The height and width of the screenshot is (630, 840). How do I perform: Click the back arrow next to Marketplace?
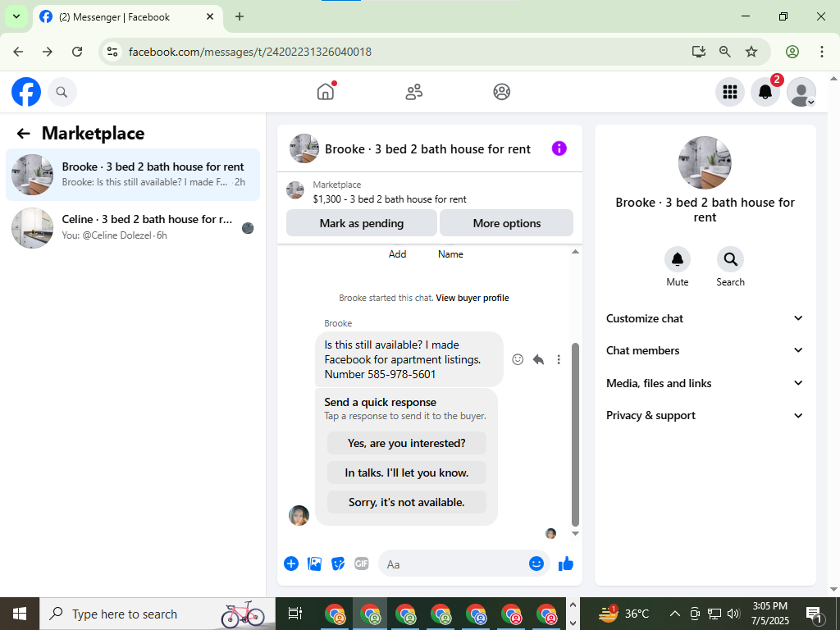[23, 134]
